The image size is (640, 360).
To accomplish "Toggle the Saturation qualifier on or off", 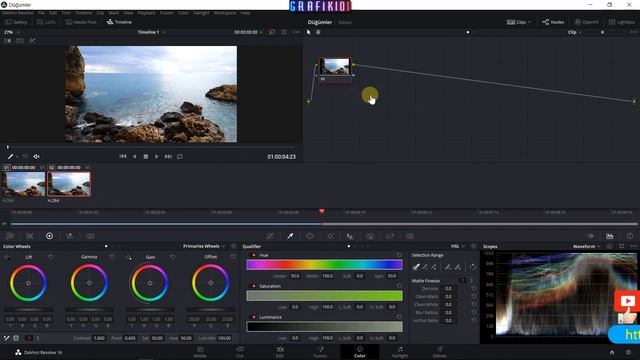I will click(x=254, y=286).
